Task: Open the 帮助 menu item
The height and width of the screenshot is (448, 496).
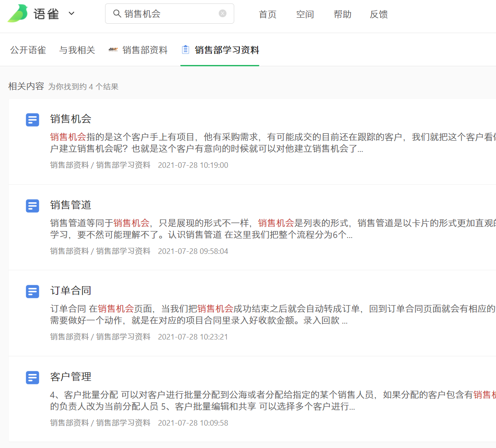Action: [x=342, y=14]
